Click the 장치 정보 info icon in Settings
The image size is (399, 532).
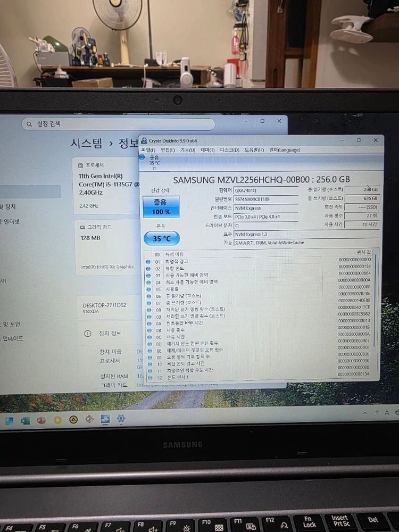coord(88,334)
